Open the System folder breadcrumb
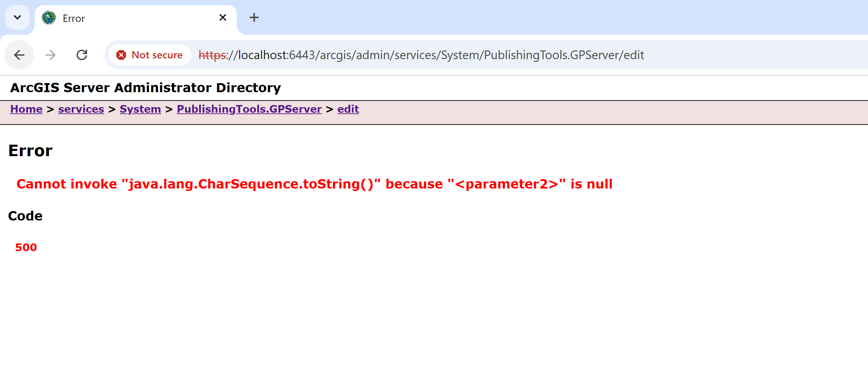 pyautogui.click(x=140, y=109)
